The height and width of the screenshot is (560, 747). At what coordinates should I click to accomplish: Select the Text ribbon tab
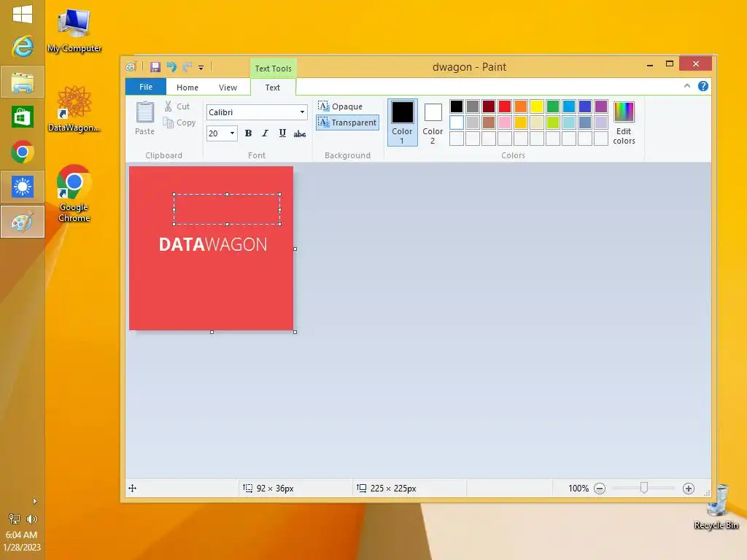[x=273, y=87]
